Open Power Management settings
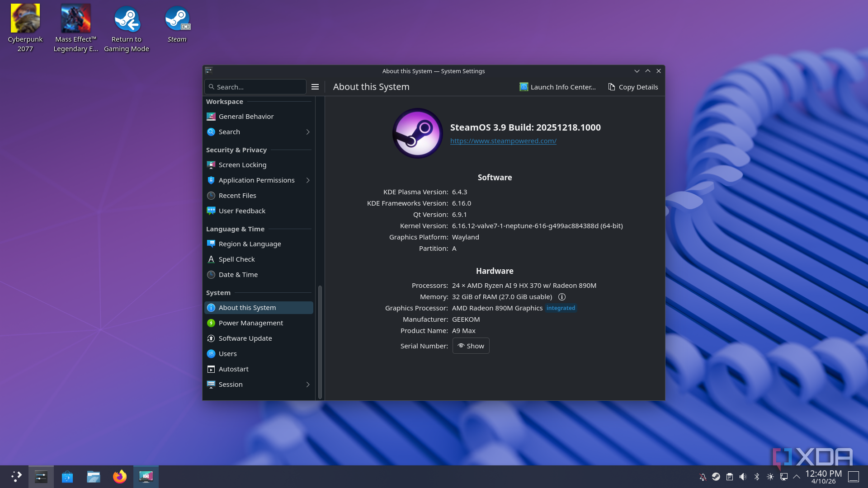 [259, 323]
